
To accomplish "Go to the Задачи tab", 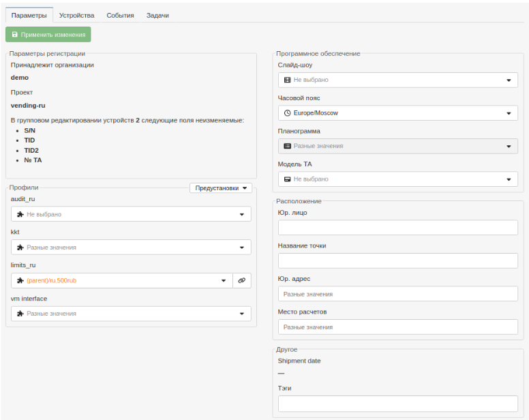I will (157, 15).
